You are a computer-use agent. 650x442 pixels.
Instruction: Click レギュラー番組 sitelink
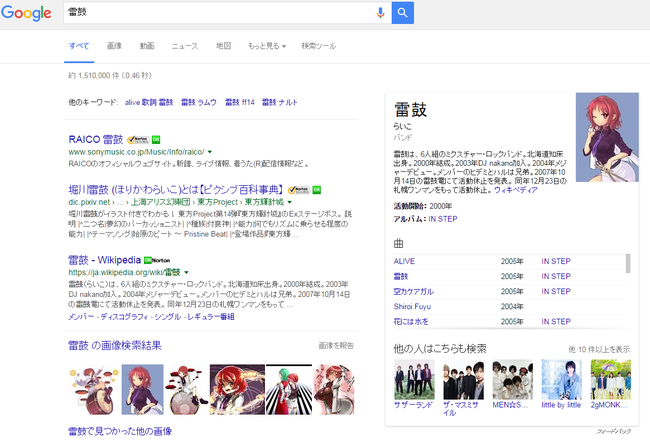[211, 317]
